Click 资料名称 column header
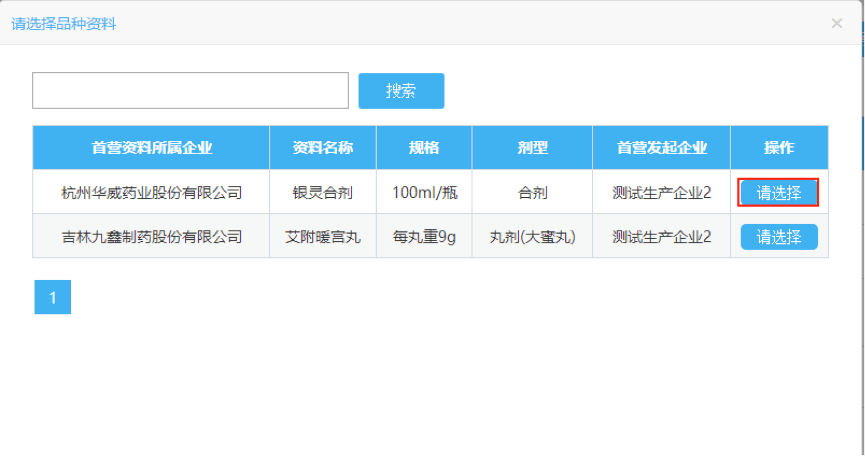This screenshot has width=865, height=456. coord(323,147)
